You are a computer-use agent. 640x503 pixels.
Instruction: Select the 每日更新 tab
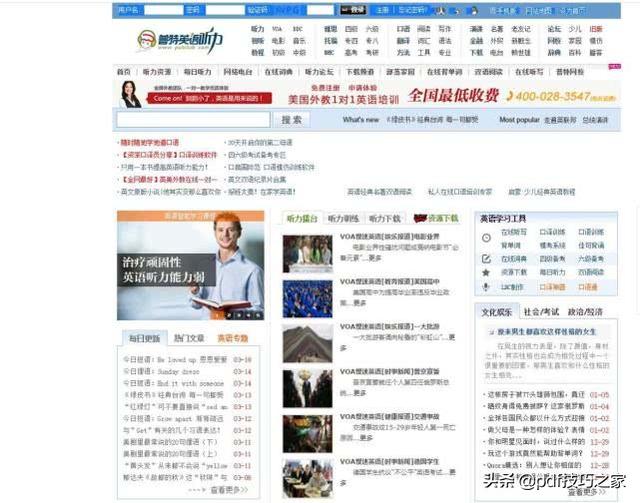click(144, 338)
